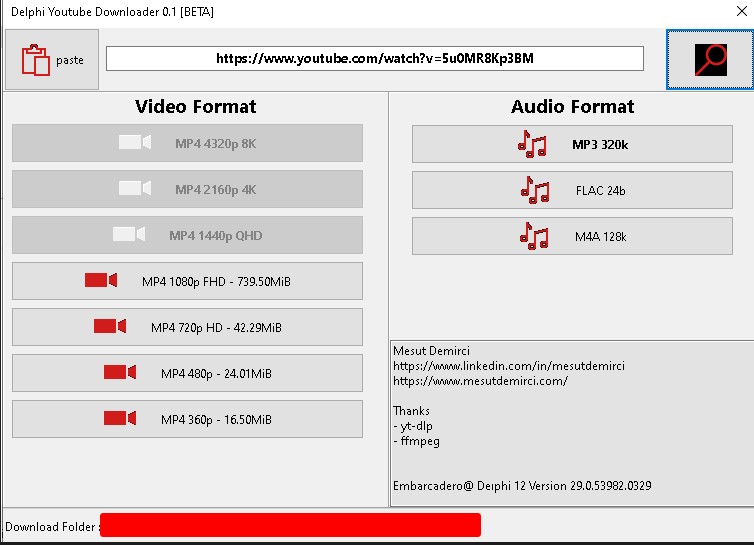Click the camera icon for MP4 1080p FHD
Viewport: 754px width, 545px height.
point(101,281)
